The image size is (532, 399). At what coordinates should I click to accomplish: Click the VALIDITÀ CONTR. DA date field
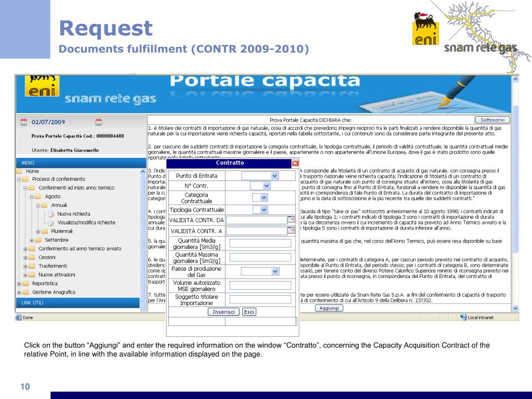(257, 220)
